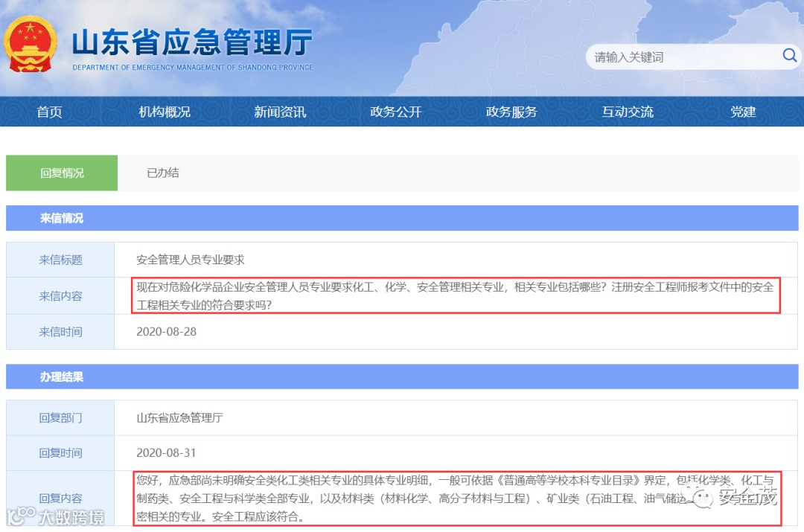Click the 回复内容 row label

tap(60, 499)
